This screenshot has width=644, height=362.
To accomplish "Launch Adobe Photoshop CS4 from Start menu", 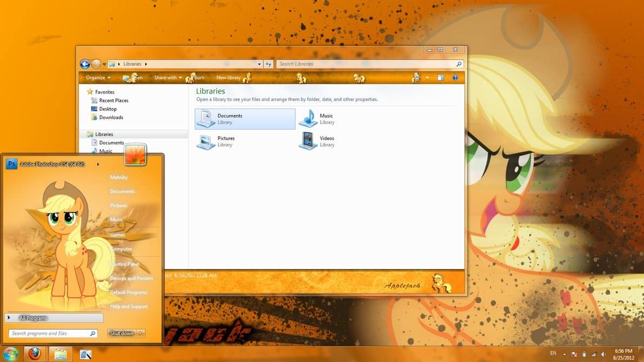I will [x=51, y=164].
